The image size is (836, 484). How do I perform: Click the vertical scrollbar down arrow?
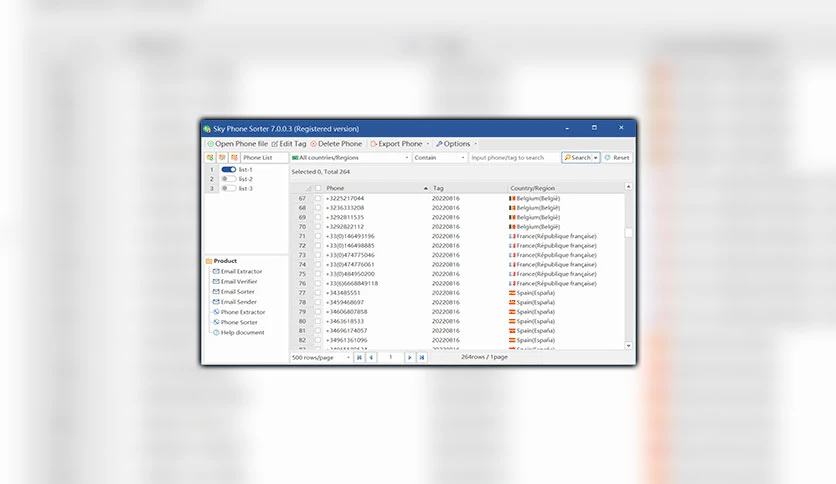pyautogui.click(x=629, y=346)
